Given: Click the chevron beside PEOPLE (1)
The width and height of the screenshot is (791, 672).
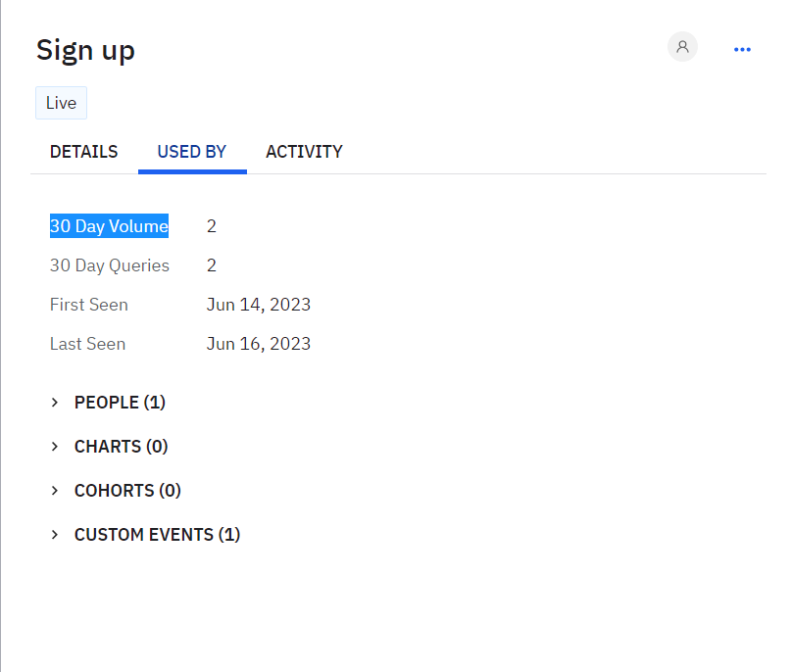Looking at the screenshot, I should point(56,402).
